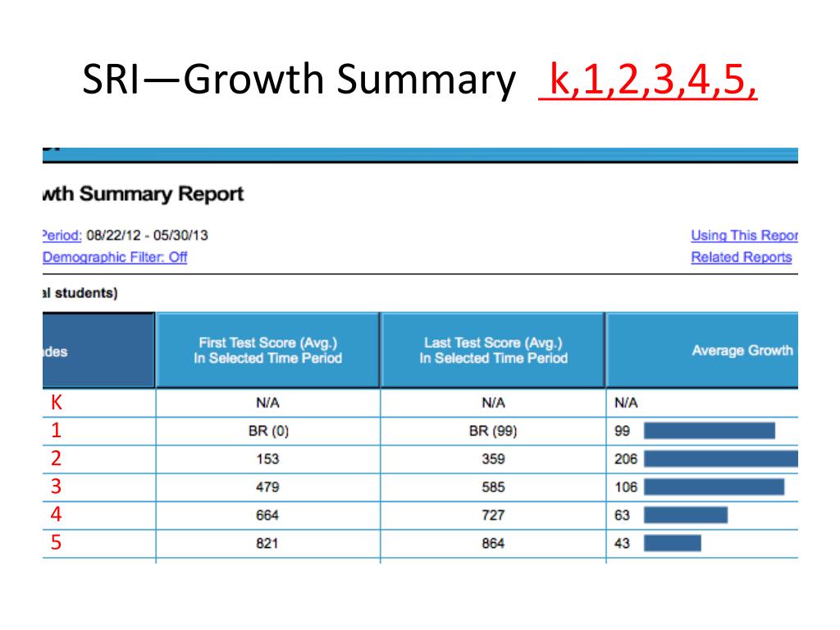Open the Period time range link

coord(62,235)
